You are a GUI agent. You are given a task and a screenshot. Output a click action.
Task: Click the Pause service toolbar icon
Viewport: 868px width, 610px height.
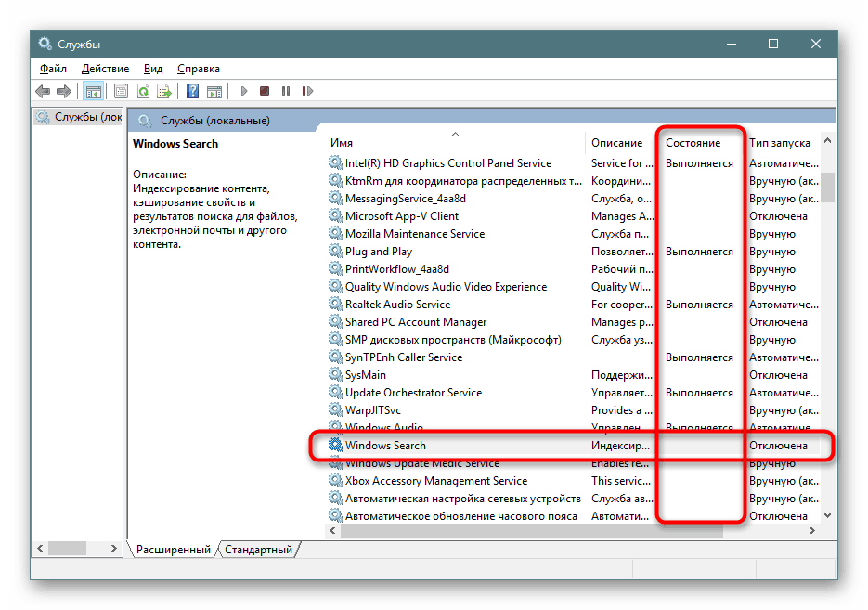(286, 91)
